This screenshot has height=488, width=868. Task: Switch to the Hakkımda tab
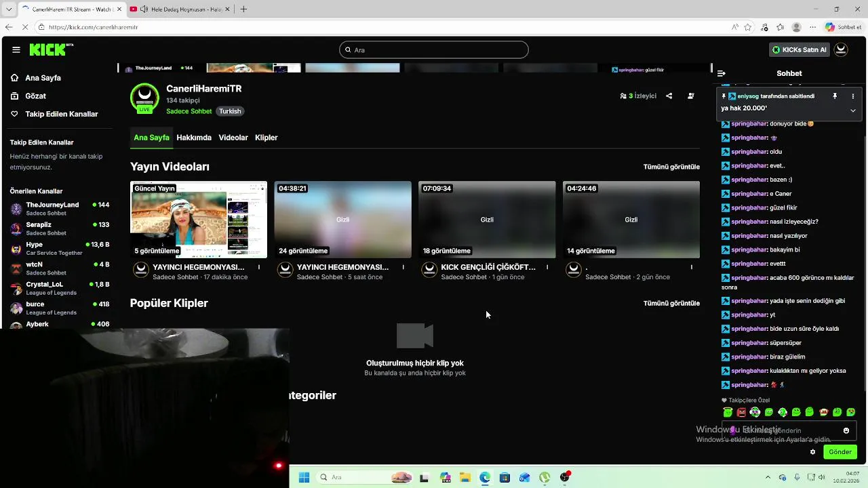tap(194, 138)
